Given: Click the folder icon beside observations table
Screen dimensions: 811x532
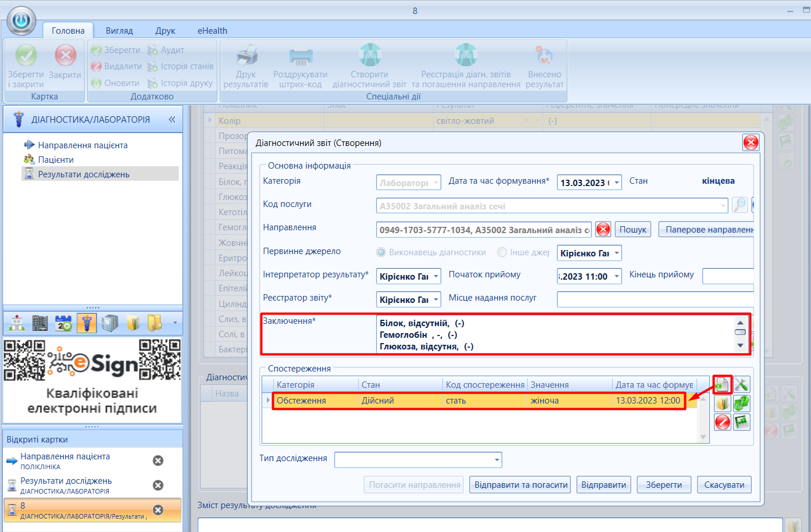Looking at the screenshot, I should [722, 403].
